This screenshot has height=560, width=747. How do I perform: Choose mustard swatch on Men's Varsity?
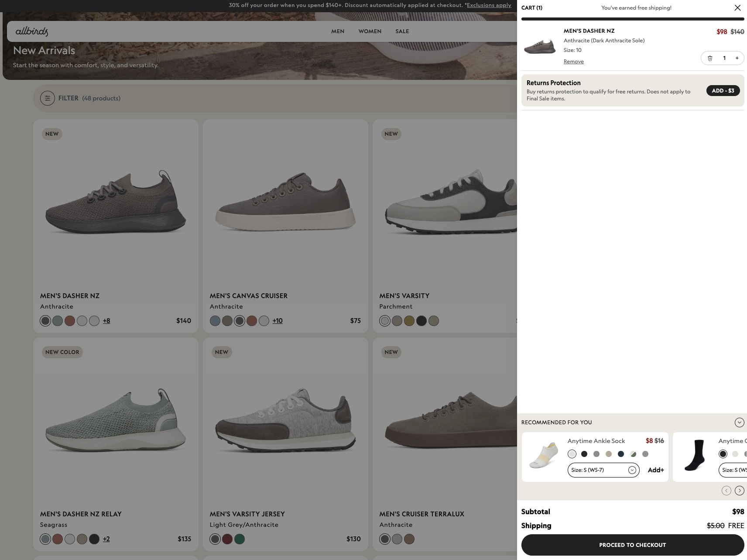(409, 321)
